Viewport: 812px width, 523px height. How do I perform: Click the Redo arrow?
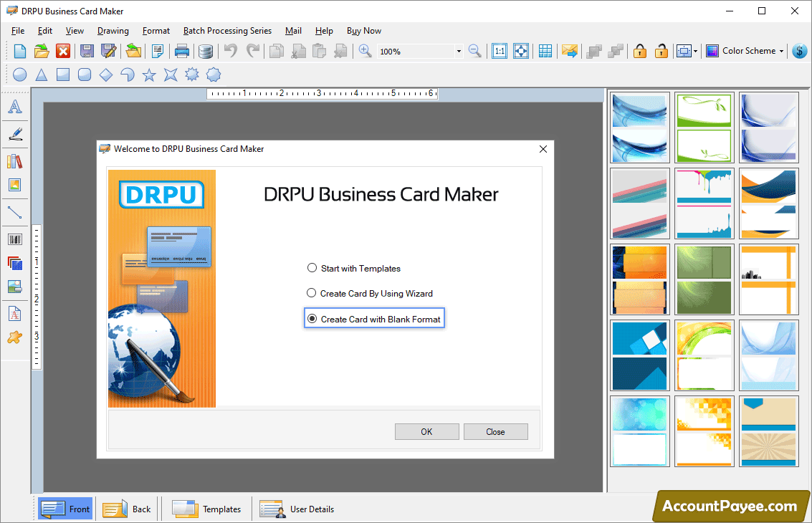253,51
